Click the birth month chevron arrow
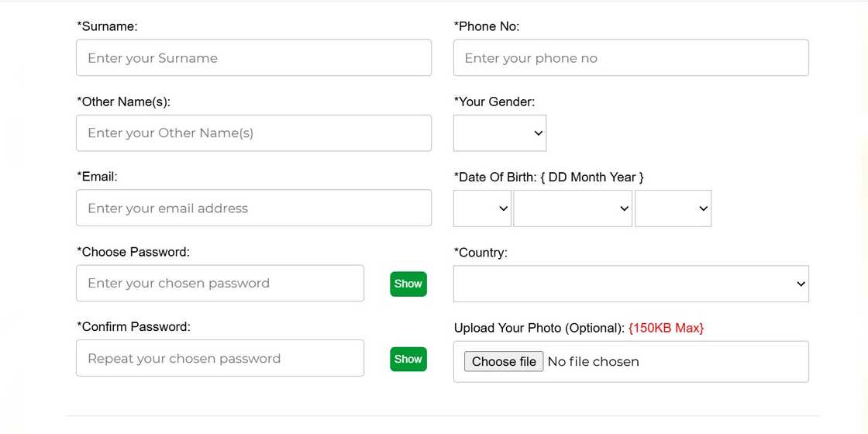The image size is (868, 434). (x=625, y=209)
